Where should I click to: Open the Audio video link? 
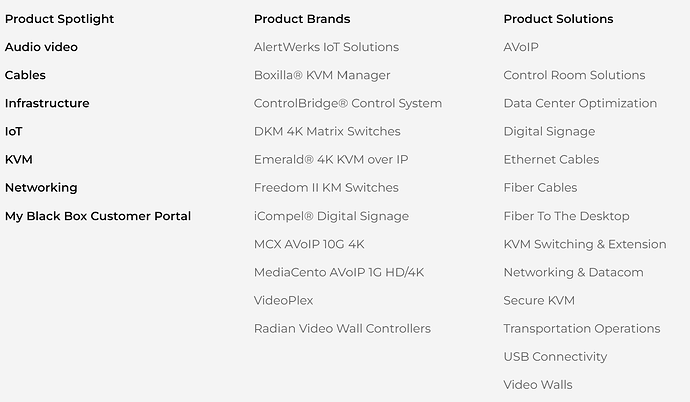pyautogui.click(x=41, y=47)
